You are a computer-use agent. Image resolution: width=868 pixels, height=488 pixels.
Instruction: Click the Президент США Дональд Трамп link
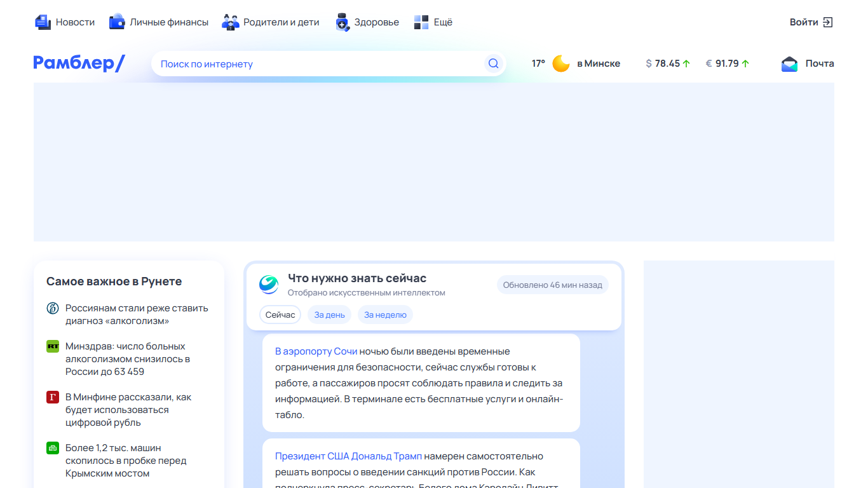pos(348,456)
